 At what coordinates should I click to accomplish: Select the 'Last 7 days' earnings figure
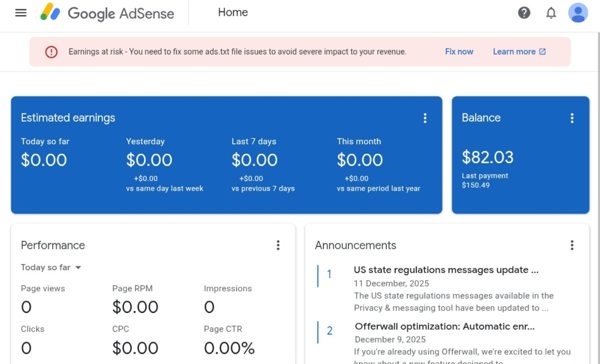click(255, 160)
